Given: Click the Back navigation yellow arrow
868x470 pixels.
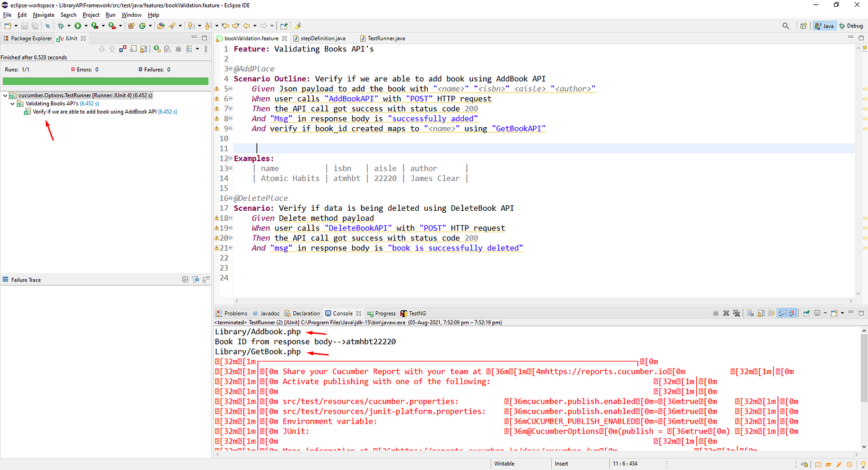Looking at the screenshot, I should point(246,26).
